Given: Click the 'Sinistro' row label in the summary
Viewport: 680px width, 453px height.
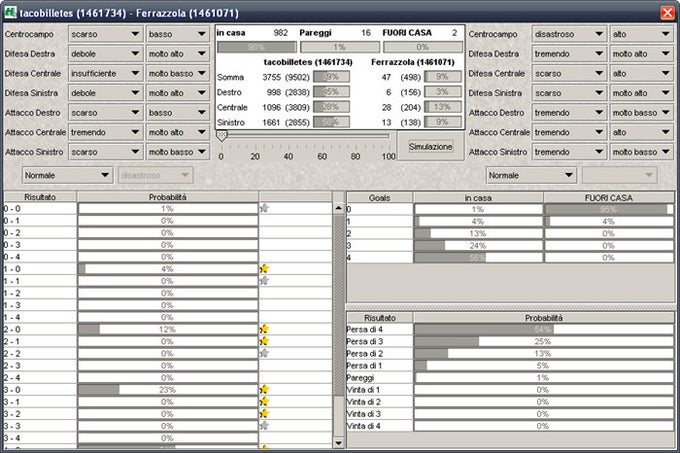Looking at the screenshot, I should click(231, 123).
